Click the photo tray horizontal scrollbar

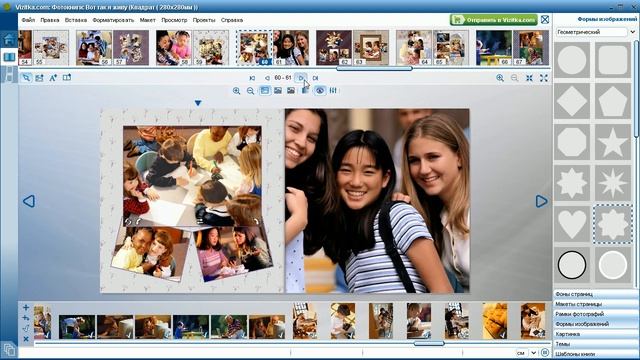[429, 343]
